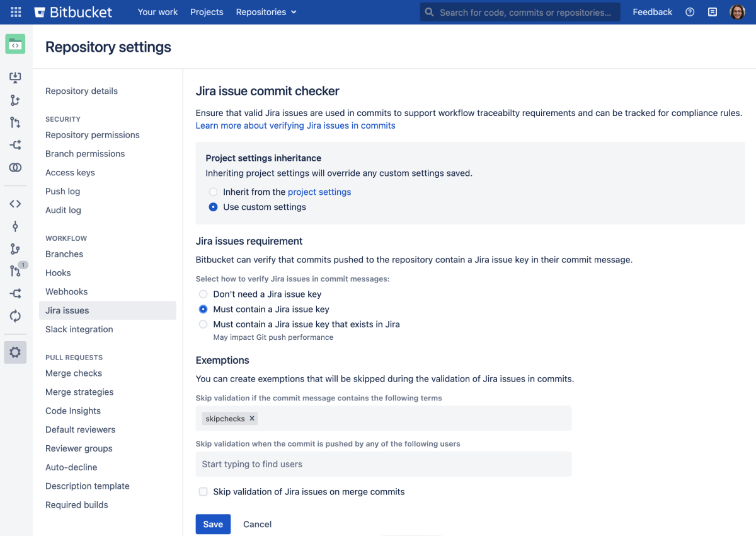Click the Repository settings gear icon
756x536 pixels.
pyautogui.click(x=15, y=352)
